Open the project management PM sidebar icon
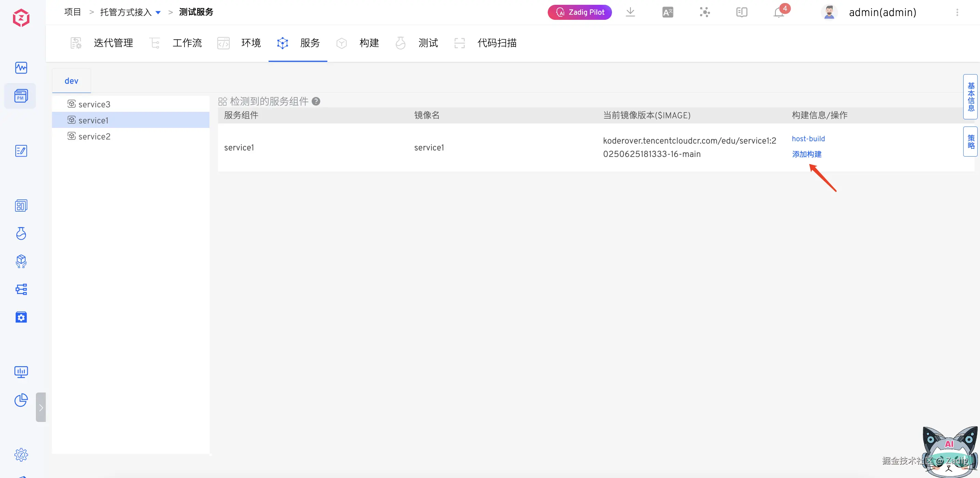980x478 pixels. tap(21, 96)
